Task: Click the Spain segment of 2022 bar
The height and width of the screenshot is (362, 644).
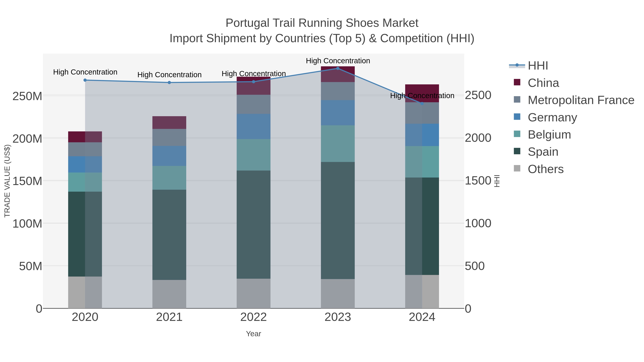Action: tap(253, 225)
